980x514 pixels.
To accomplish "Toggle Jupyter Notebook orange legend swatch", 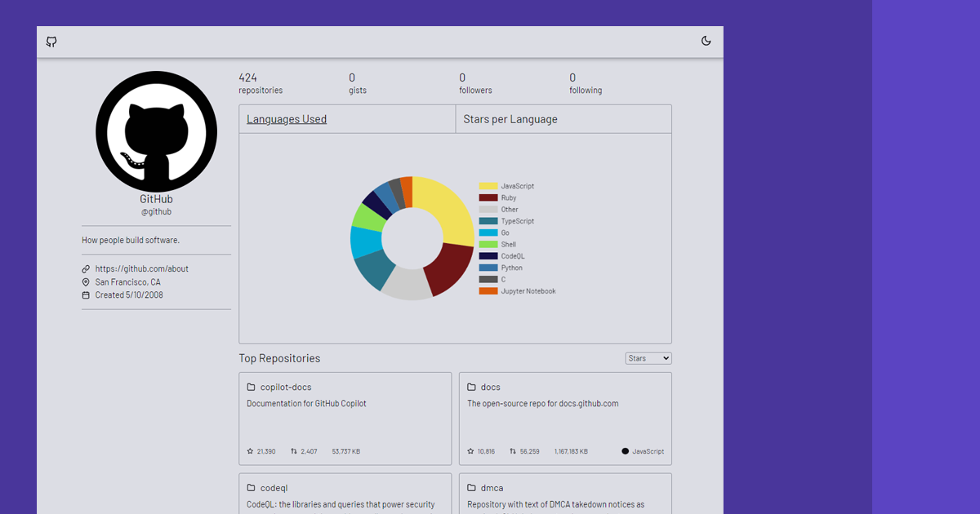I will (488, 291).
